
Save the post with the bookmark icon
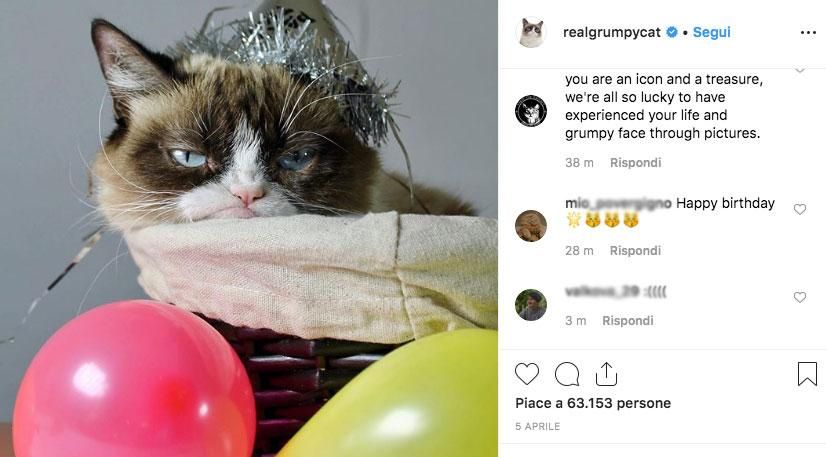pyautogui.click(x=807, y=374)
